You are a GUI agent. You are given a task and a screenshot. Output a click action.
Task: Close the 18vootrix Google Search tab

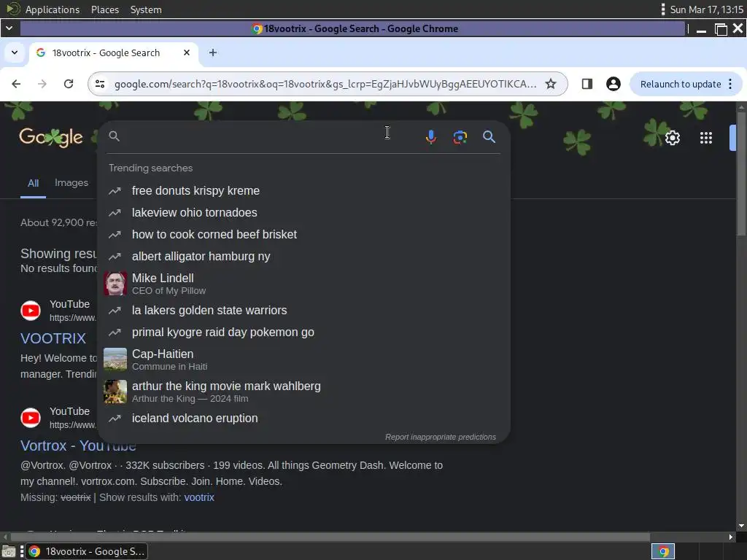coord(187,52)
